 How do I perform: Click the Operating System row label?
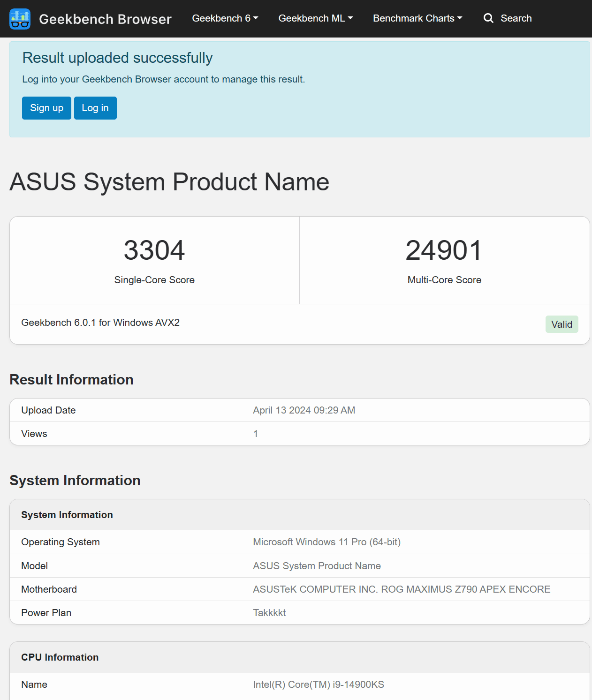(61, 542)
